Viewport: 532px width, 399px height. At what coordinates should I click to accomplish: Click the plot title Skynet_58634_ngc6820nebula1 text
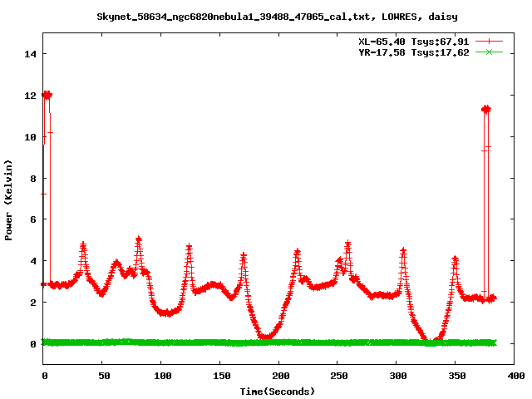pos(277,17)
